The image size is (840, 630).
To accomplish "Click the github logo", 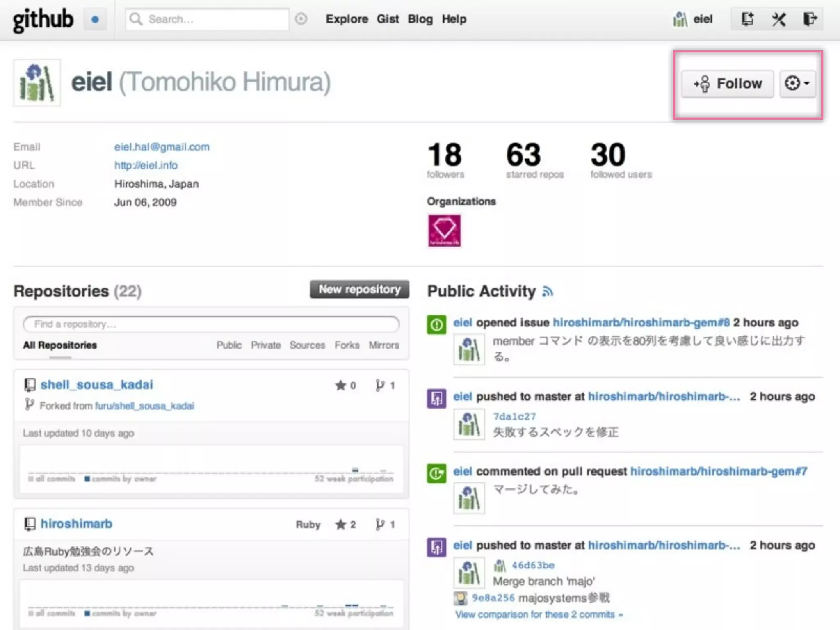I will [43, 19].
